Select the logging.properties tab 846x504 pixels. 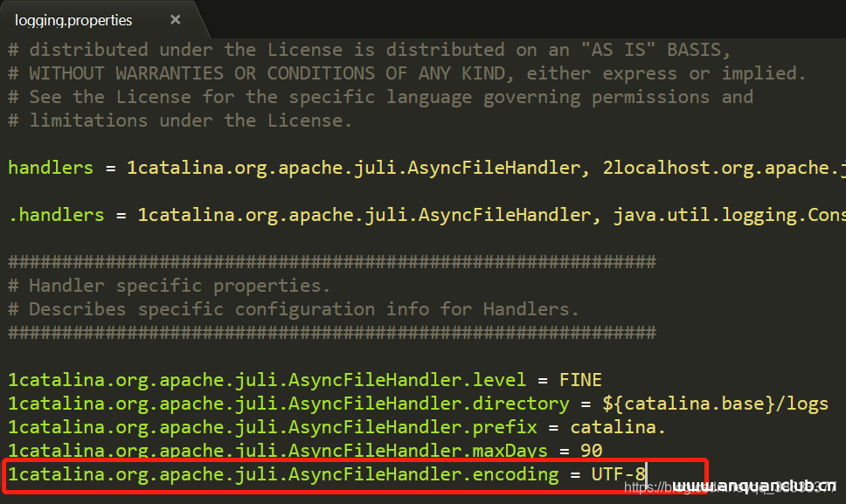pyautogui.click(x=73, y=19)
